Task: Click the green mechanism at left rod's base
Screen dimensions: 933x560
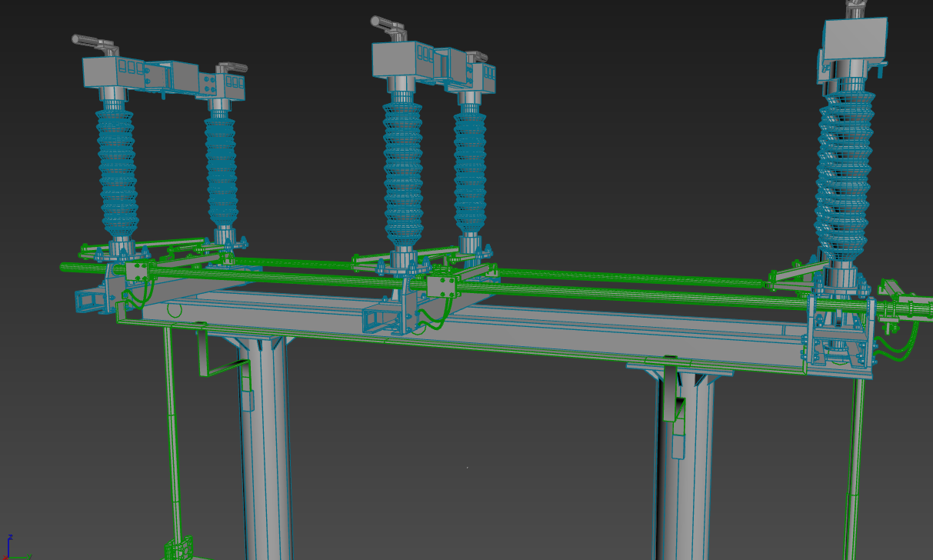Action: (178, 549)
